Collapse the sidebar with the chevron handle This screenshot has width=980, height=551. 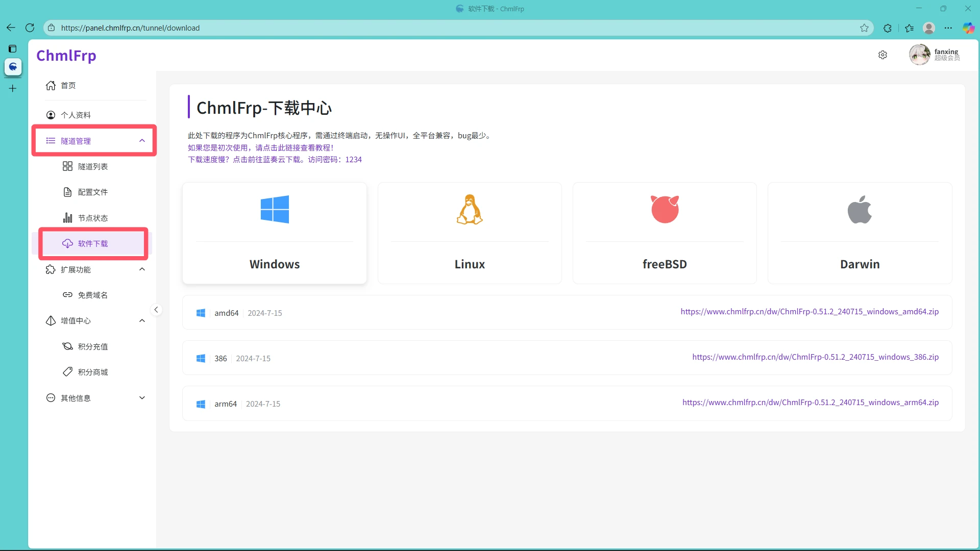156,310
